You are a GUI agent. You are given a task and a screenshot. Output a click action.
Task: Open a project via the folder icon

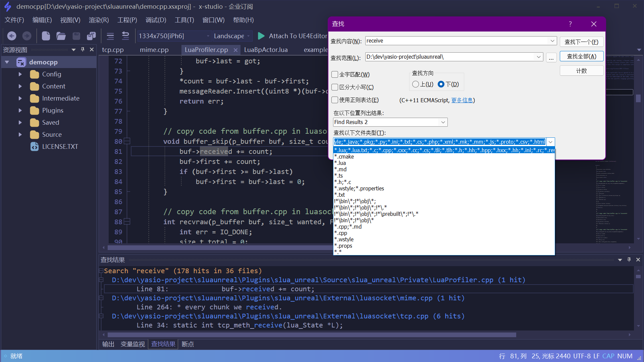pyautogui.click(x=61, y=36)
